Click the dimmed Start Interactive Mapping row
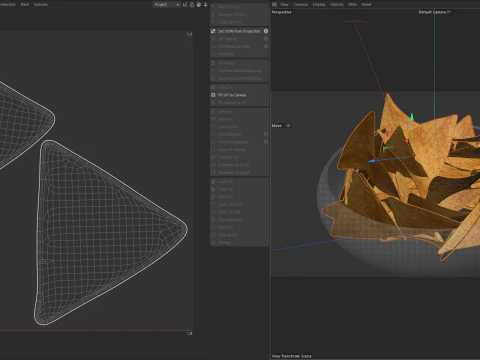 (x=239, y=71)
